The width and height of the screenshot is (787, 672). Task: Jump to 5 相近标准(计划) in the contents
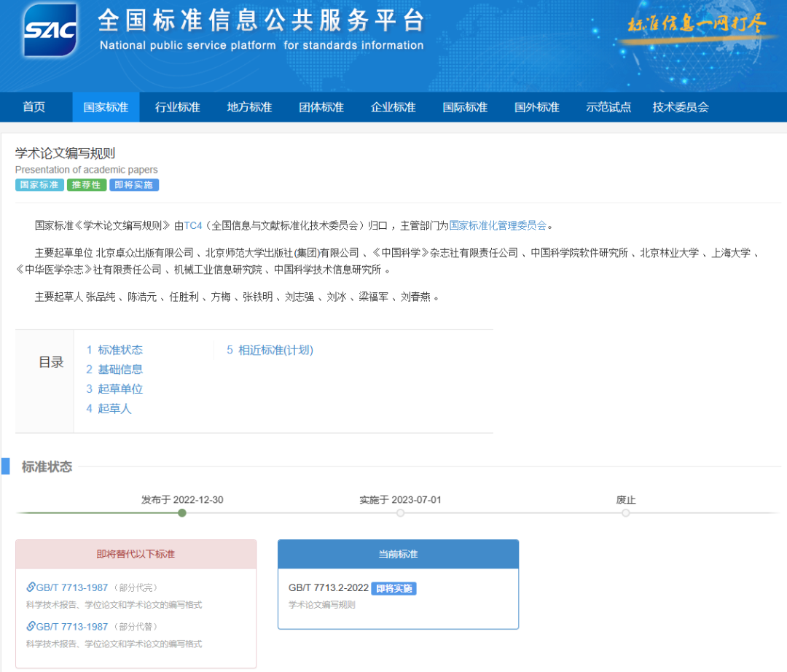(x=270, y=350)
